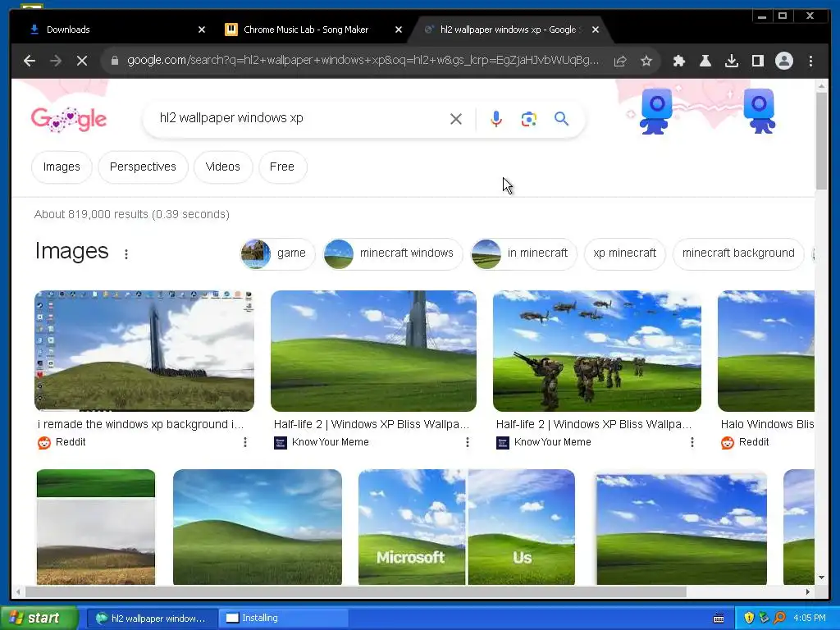Click the vertical scrollbar down arrow

(x=821, y=577)
